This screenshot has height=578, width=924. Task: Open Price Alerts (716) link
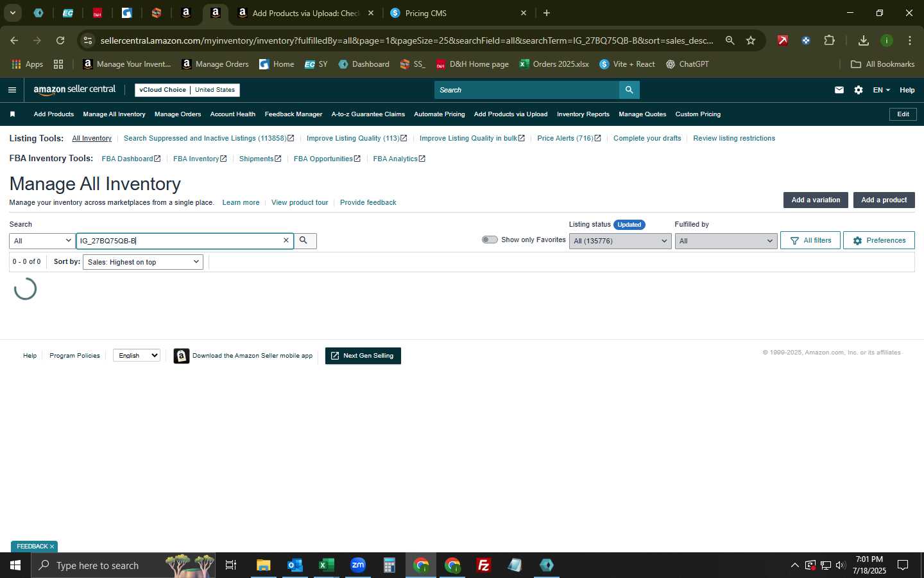pos(569,138)
